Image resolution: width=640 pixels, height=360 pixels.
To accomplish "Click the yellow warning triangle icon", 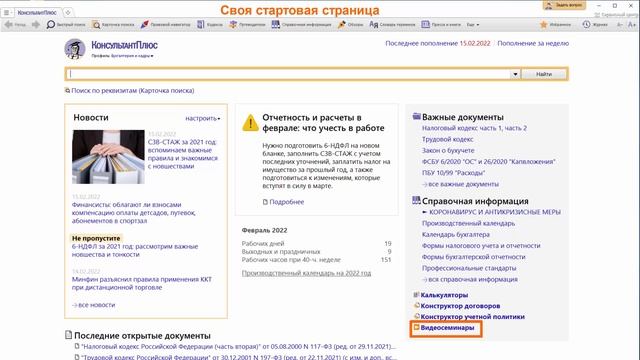I will (250, 123).
